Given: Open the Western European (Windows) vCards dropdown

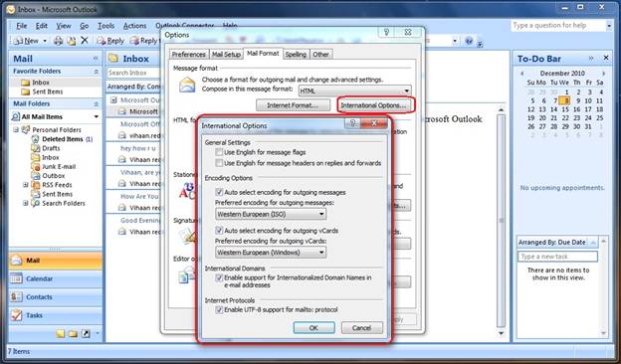Looking at the screenshot, I should [271, 253].
